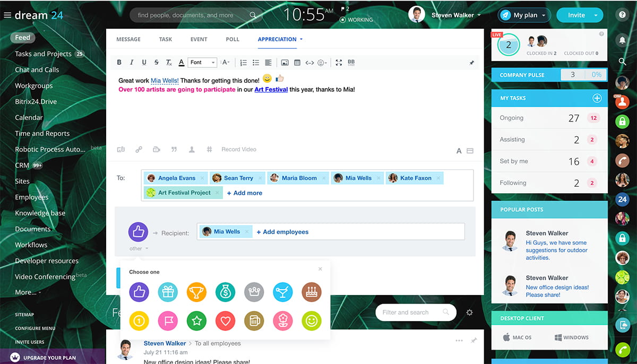Select the cocktail drink appreciation icon
637x364 pixels.
point(283,292)
